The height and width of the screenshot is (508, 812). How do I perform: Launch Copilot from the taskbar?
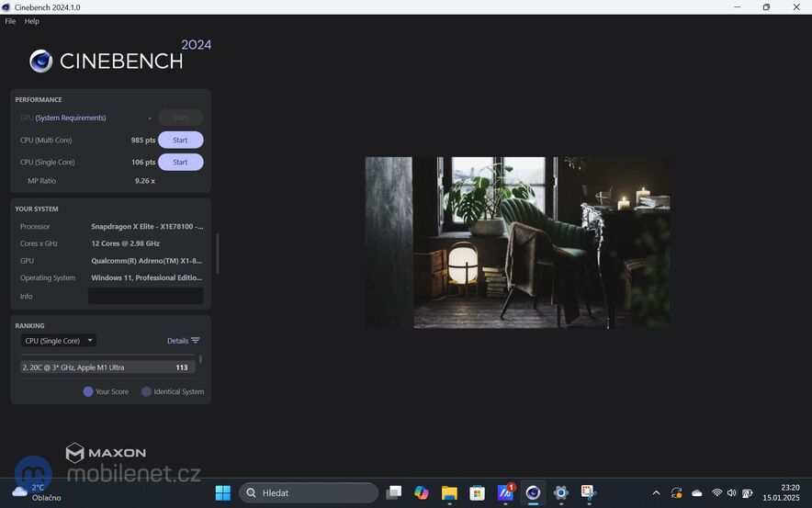point(422,493)
